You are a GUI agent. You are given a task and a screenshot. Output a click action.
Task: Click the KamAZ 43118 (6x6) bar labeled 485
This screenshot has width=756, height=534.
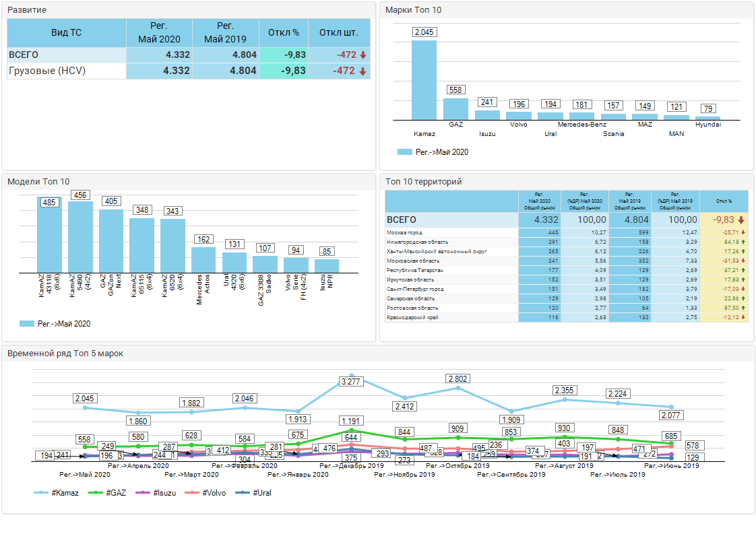pyautogui.click(x=50, y=235)
